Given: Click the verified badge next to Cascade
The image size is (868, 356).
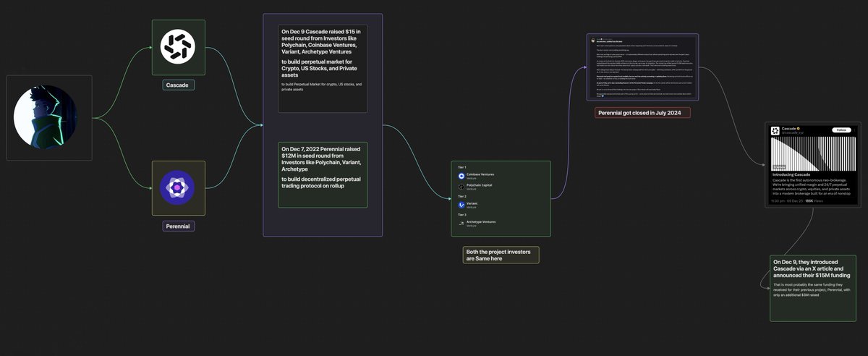Looking at the screenshot, I should tap(798, 128).
